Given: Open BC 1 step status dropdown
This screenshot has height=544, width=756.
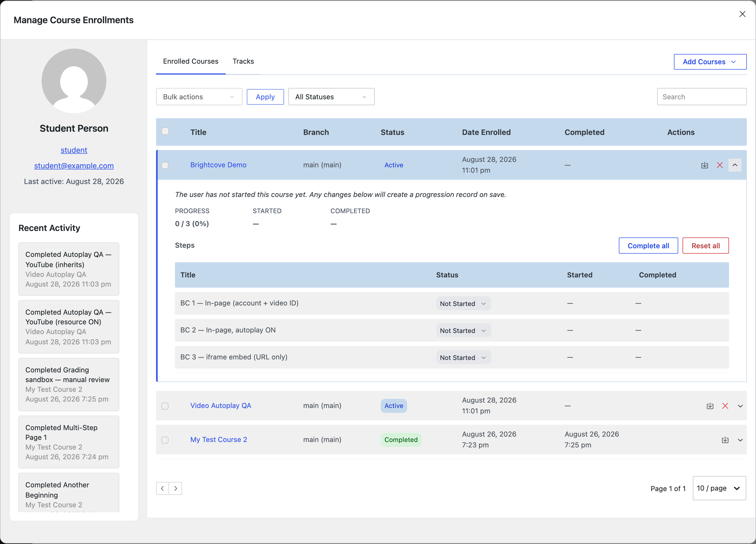Looking at the screenshot, I should pos(463,304).
